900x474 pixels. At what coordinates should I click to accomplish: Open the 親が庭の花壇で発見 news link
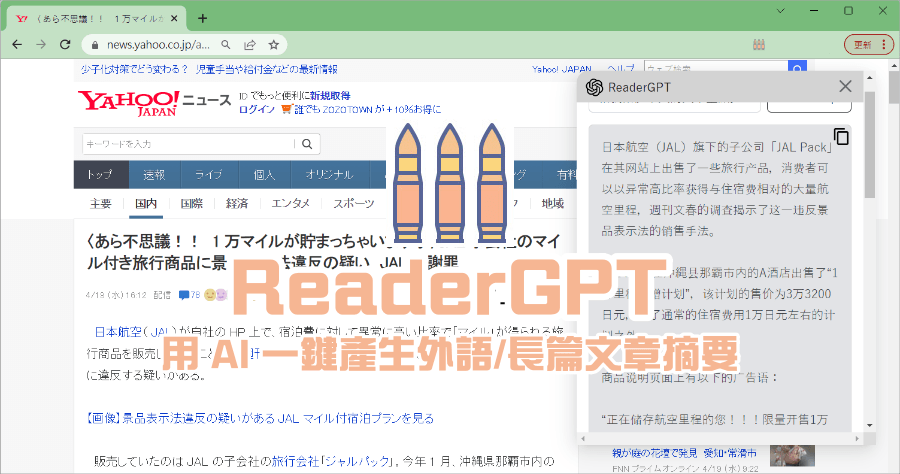pyautogui.click(x=684, y=453)
